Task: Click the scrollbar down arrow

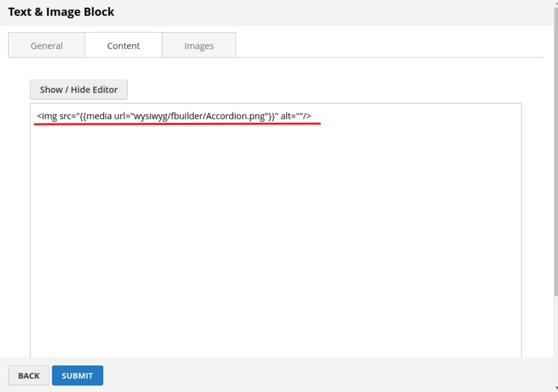Action: click(555, 389)
